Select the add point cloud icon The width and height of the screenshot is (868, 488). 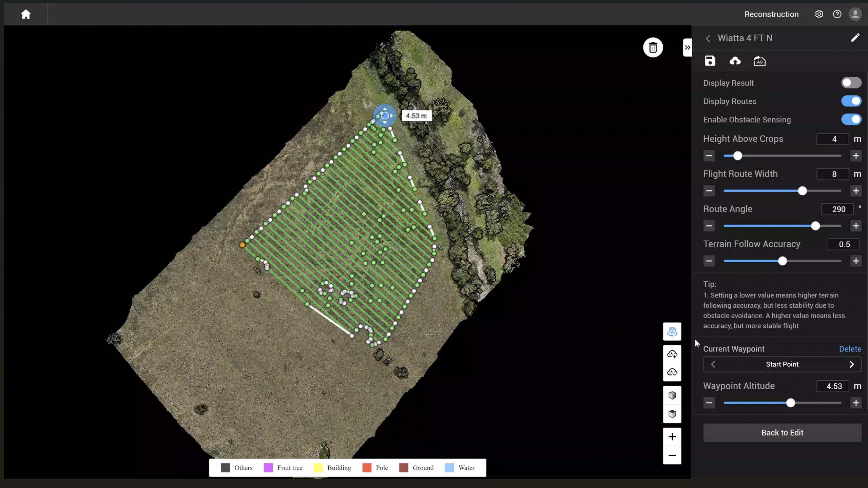coord(672,354)
